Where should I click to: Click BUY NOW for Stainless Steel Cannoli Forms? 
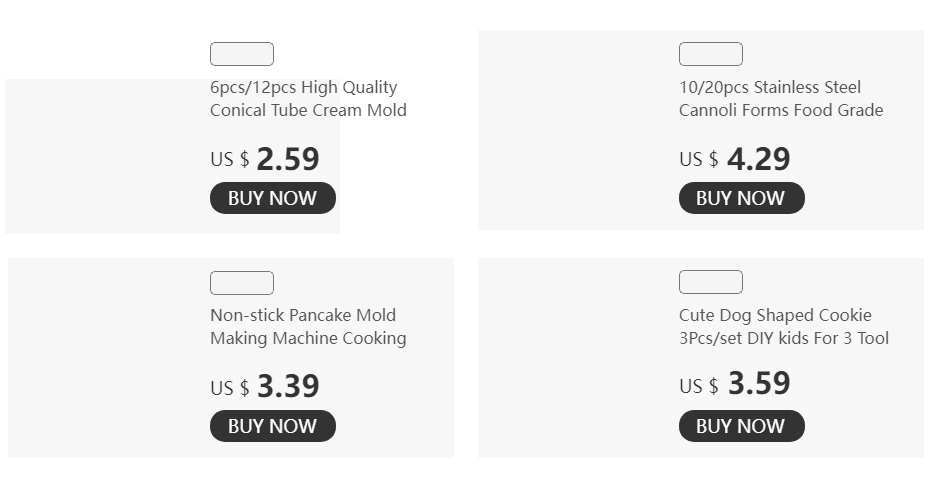(x=741, y=198)
